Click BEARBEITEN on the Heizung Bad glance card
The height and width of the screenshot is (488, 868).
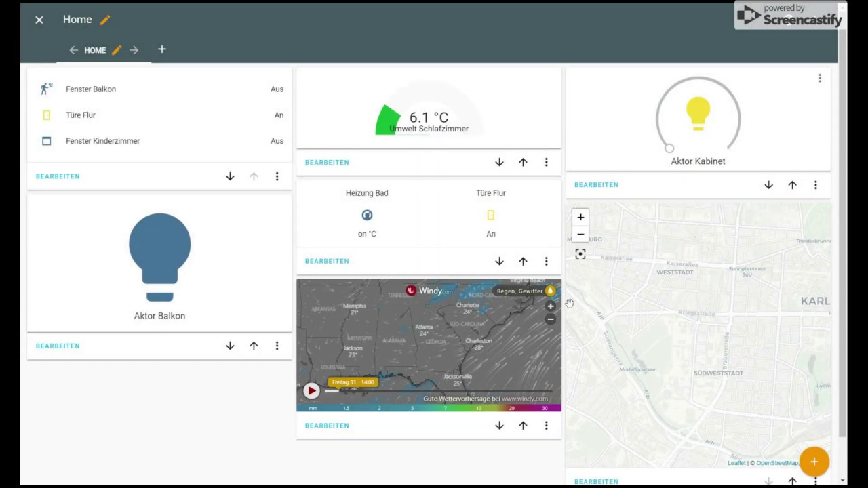coord(327,261)
